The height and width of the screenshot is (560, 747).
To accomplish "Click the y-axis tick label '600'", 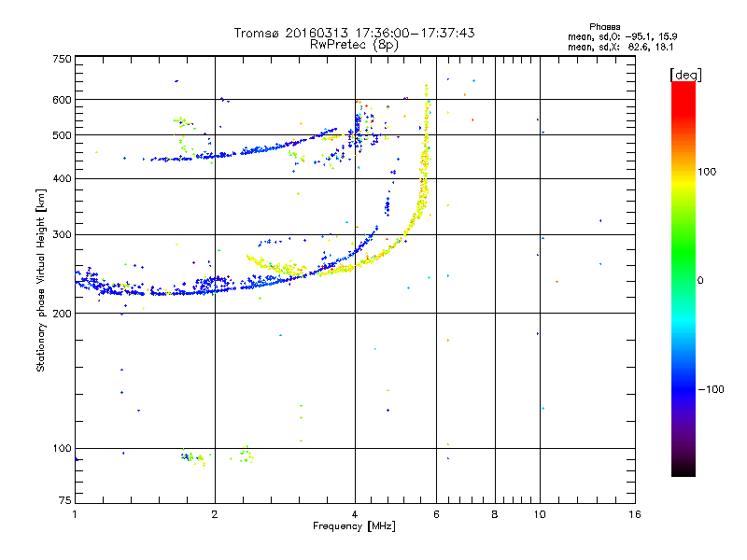I will coord(62,100).
